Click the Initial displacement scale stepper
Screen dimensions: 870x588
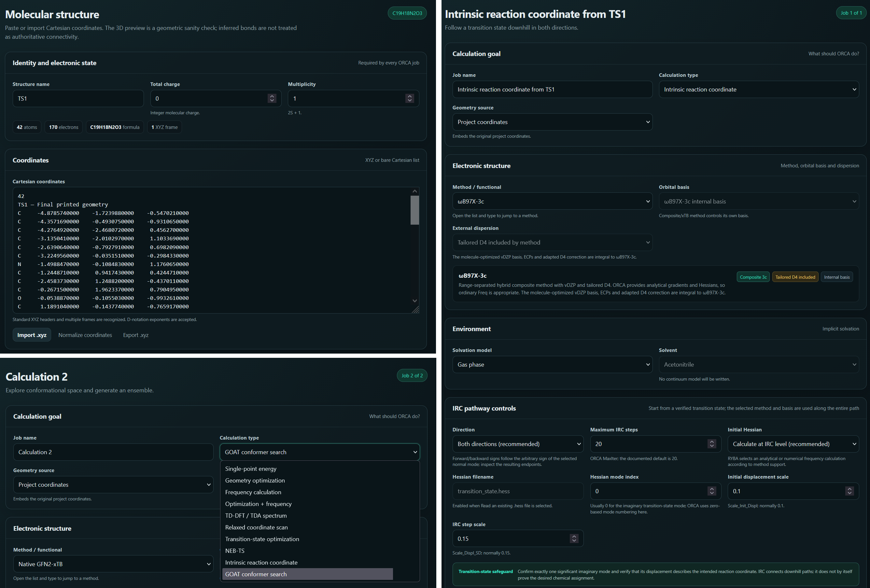[x=849, y=491]
